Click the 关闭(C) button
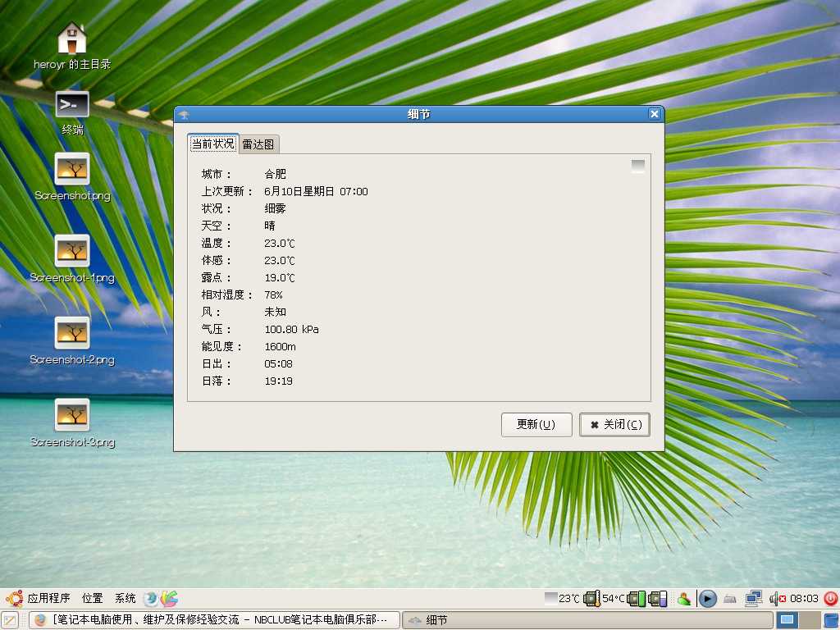The height and width of the screenshot is (630, 840). 614,425
